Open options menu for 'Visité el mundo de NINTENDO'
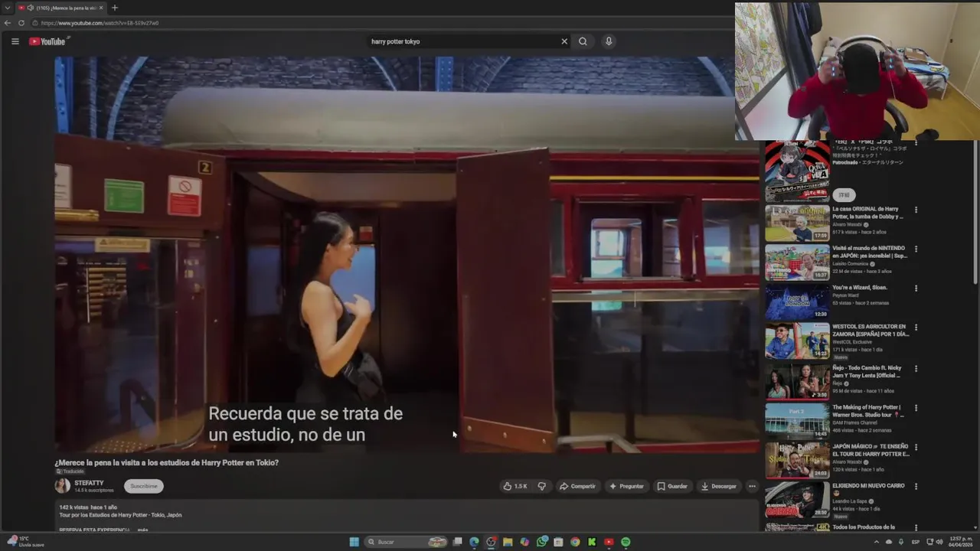980x551 pixels. (916, 249)
